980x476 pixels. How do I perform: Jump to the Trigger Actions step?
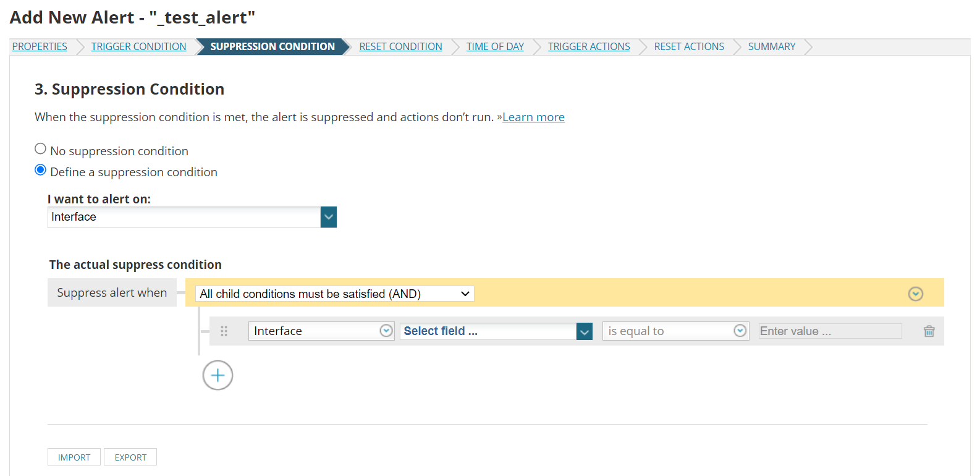click(589, 46)
